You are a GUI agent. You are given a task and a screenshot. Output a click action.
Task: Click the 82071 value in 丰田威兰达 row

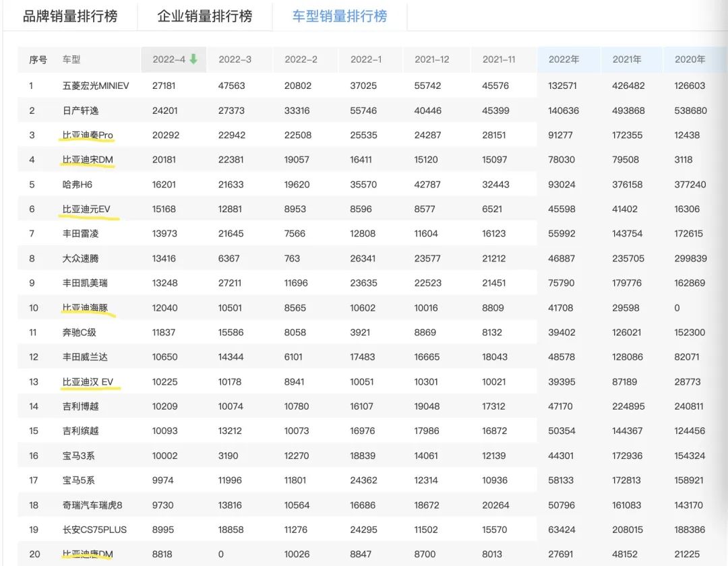coord(687,357)
